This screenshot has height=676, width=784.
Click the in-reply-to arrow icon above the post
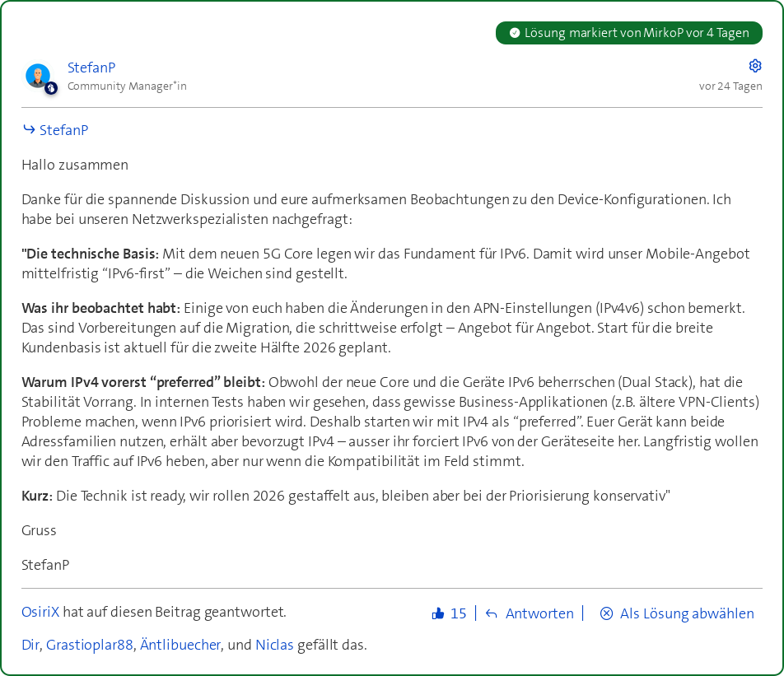(x=29, y=129)
